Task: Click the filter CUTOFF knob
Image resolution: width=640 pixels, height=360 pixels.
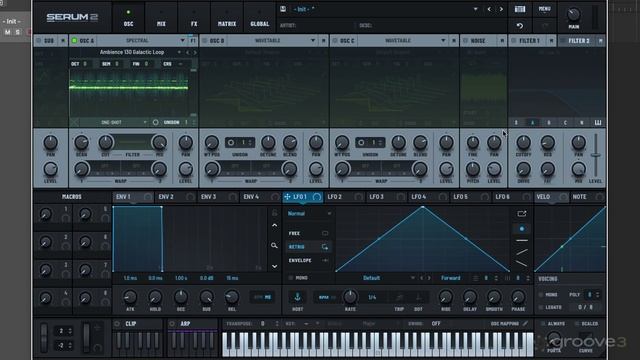Action: coord(523,143)
